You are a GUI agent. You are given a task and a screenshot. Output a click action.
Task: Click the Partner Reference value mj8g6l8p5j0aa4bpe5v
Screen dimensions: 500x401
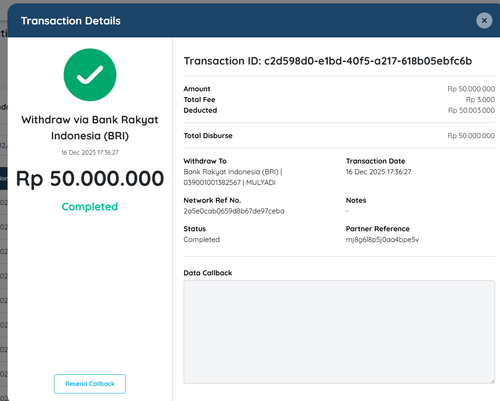click(382, 240)
